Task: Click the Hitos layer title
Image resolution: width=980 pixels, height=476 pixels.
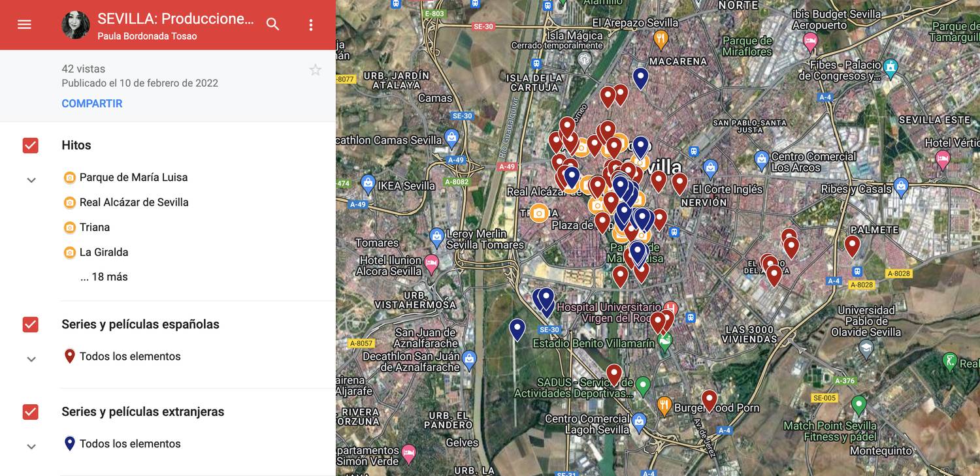Action: (76, 145)
